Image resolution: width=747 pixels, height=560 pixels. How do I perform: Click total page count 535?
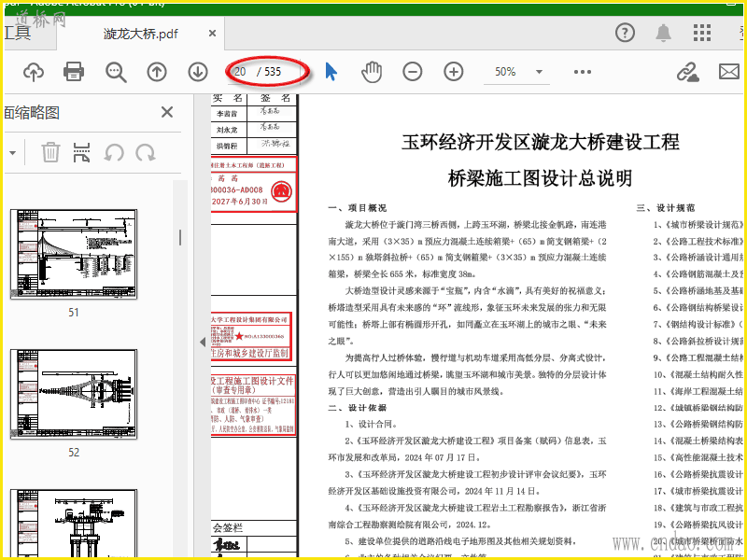click(x=273, y=72)
